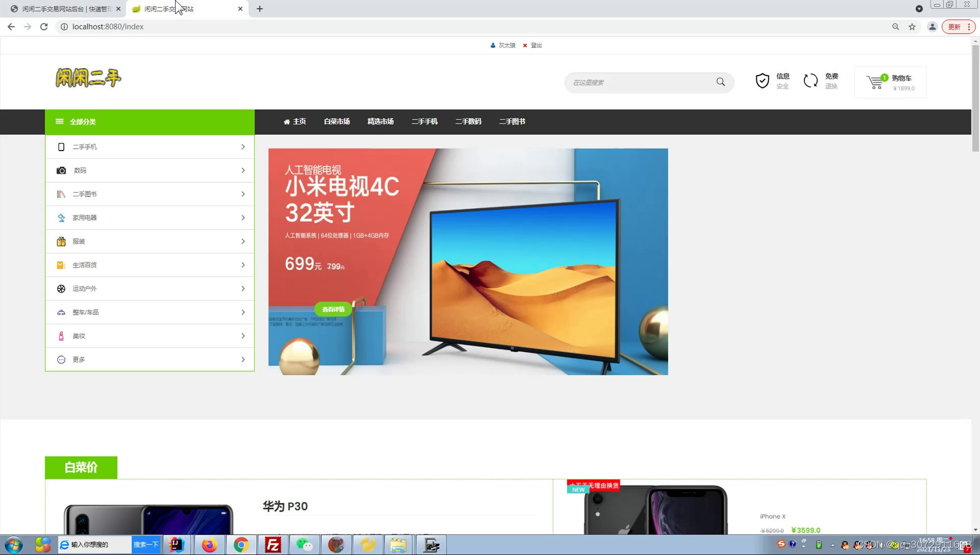This screenshot has width=980, height=555.
Task: Expand the 运动户外 category chevron
Action: click(243, 289)
